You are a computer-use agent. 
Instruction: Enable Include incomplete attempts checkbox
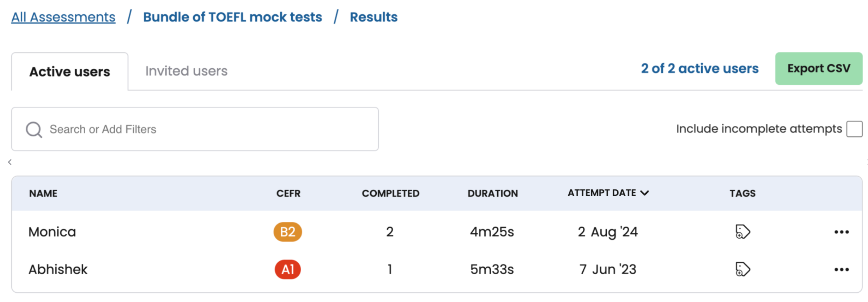coord(854,129)
